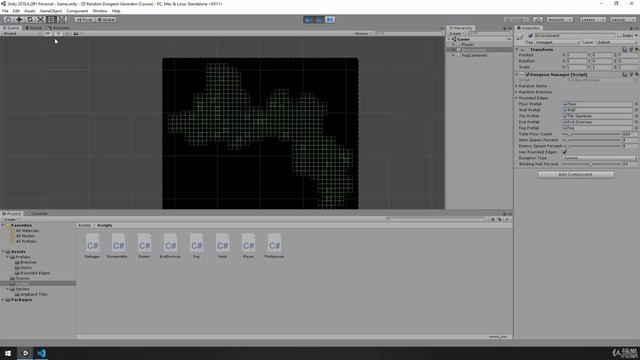The height and width of the screenshot is (360, 640).
Task: Collapse the Transform component
Action: click(x=517, y=49)
